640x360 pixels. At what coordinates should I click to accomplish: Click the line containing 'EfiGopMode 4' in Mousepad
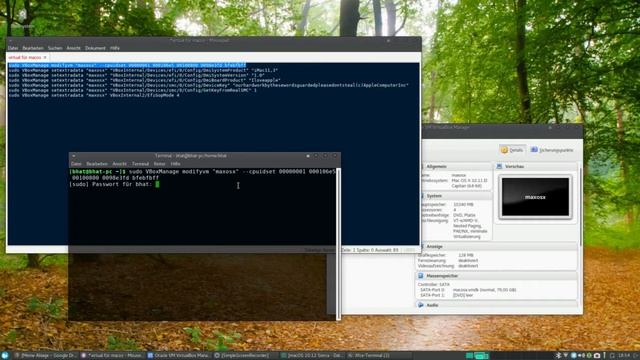tap(94, 95)
